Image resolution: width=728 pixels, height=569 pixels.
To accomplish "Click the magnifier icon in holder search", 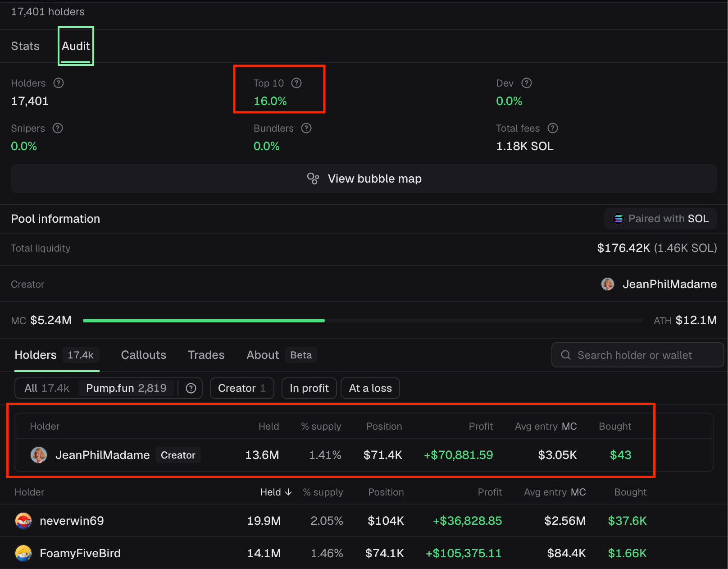I will coord(566,355).
